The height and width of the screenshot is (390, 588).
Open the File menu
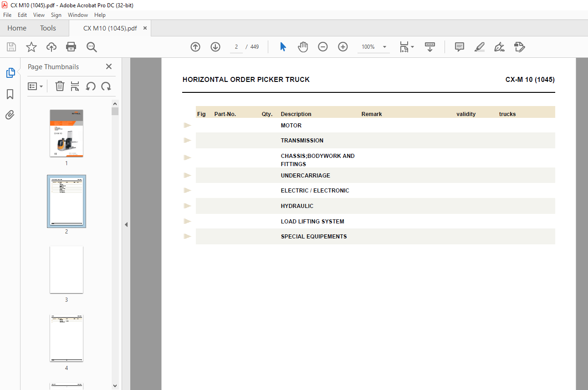(8, 15)
